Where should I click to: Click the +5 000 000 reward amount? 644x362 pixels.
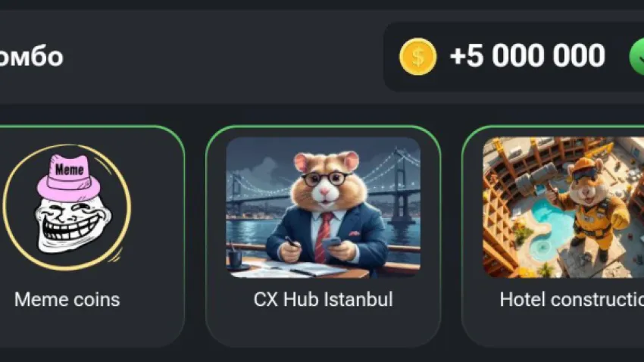pyautogui.click(x=527, y=56)
